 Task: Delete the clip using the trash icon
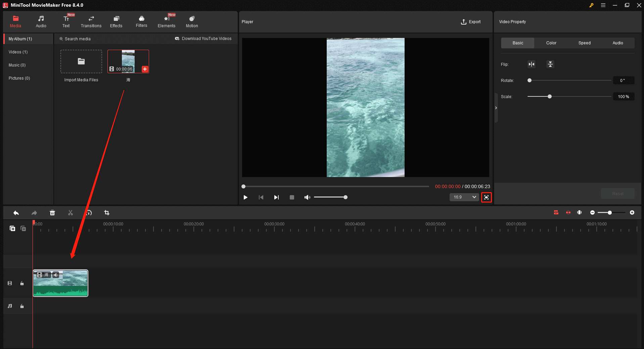52,213
